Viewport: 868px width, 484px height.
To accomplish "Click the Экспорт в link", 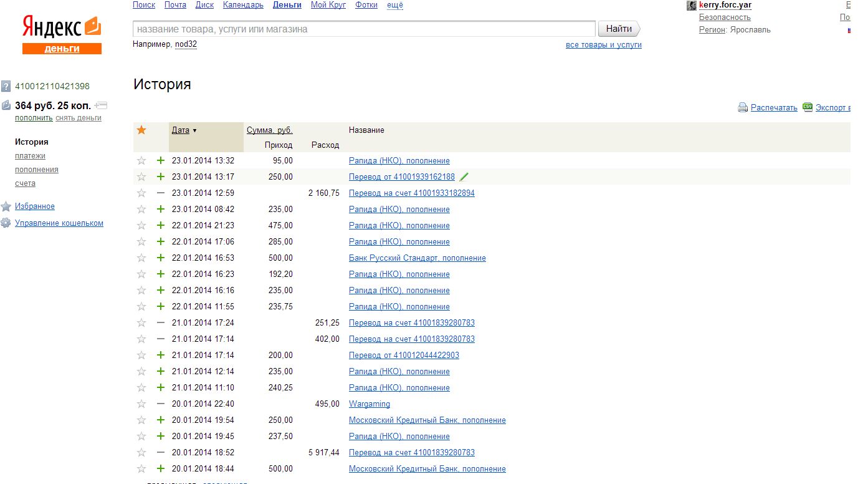I will click(x=833, y=108).
